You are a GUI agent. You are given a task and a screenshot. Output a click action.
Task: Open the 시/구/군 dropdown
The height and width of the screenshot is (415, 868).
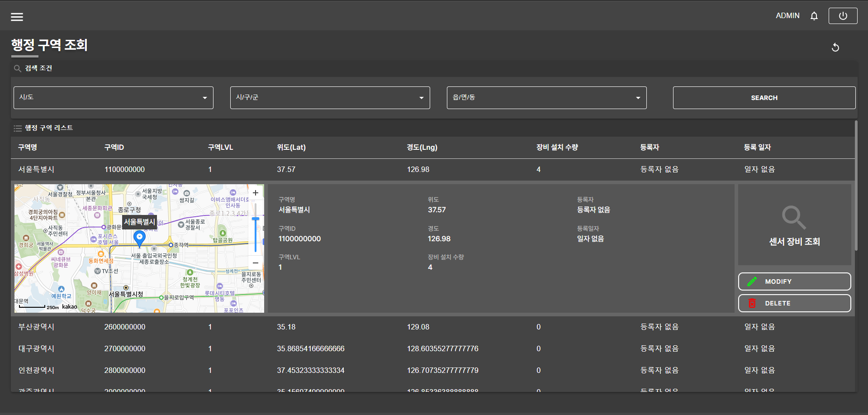point(330,98)
